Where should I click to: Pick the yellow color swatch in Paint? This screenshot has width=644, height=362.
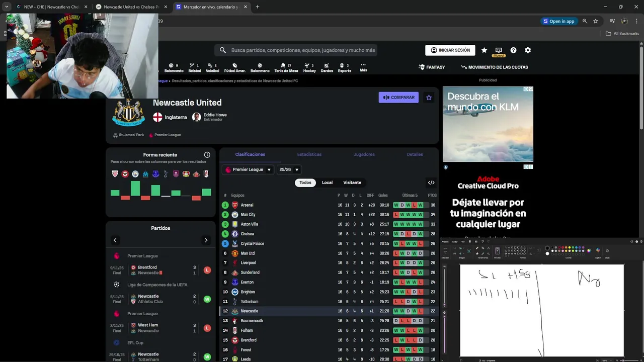tap(570, 247)
